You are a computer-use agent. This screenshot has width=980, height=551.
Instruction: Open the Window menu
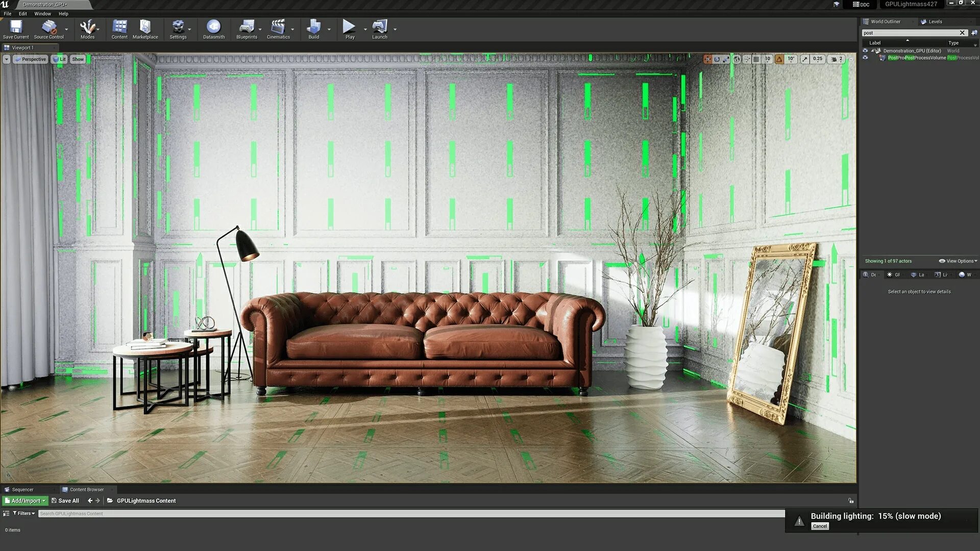pyautogui.click(x=42, y=14)
